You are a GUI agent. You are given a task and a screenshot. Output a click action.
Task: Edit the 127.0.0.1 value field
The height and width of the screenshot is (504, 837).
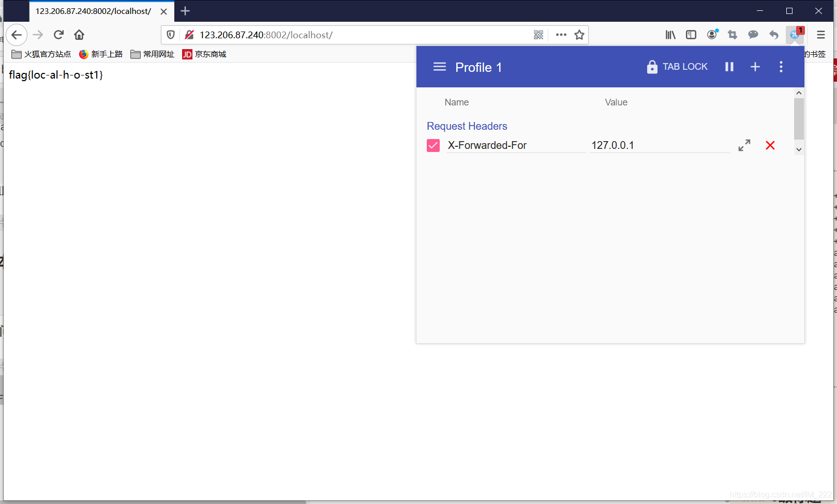point(660,145)
